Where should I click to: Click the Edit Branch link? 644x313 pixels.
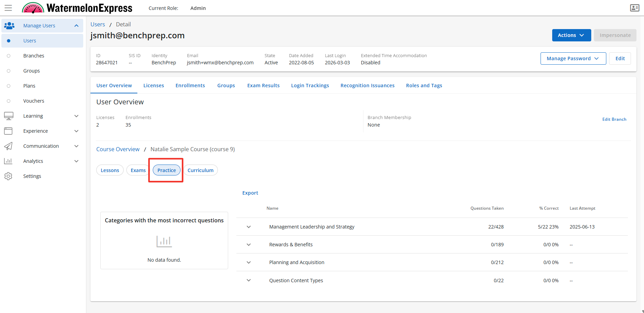[x=614, y=119]
